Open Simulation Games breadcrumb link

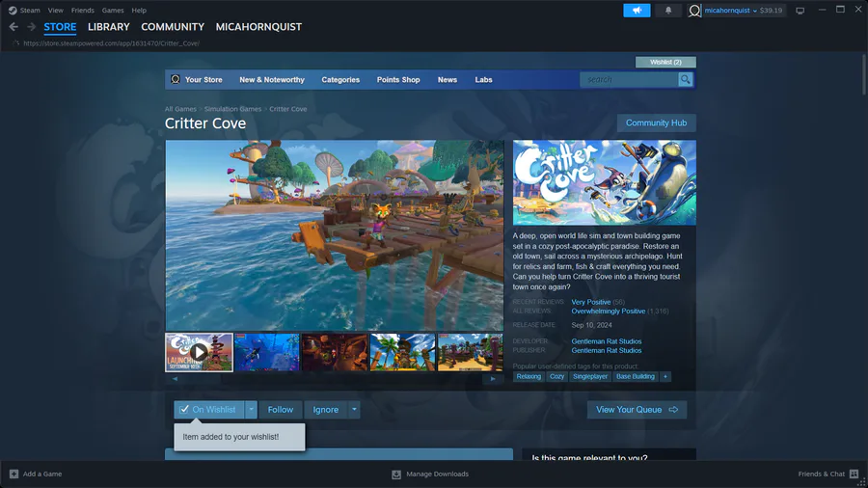click(x=232, y=109)
